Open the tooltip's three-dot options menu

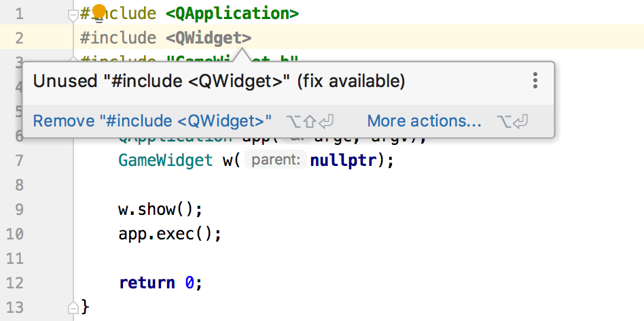click(535, 80)
